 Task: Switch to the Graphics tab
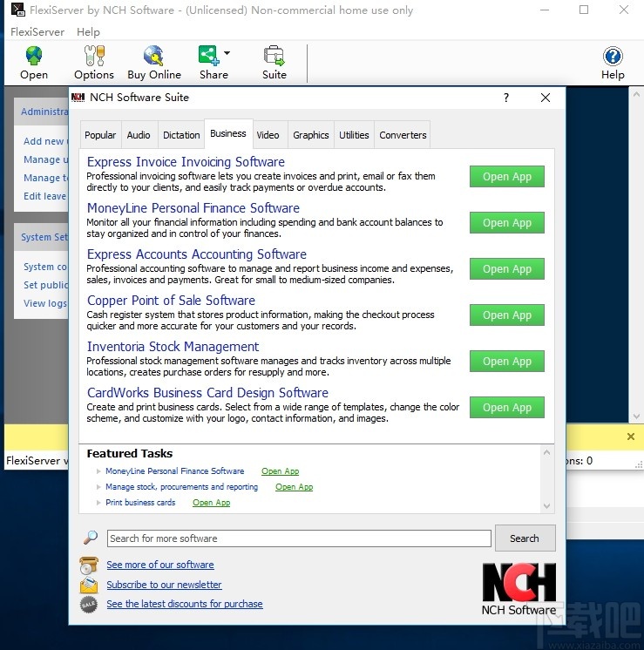point(310,135)
